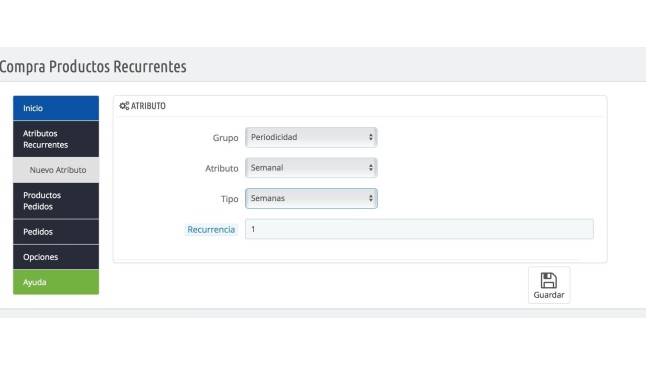Click the Recurrencia label link
646x366 pixels.
[x=211, y=230]
